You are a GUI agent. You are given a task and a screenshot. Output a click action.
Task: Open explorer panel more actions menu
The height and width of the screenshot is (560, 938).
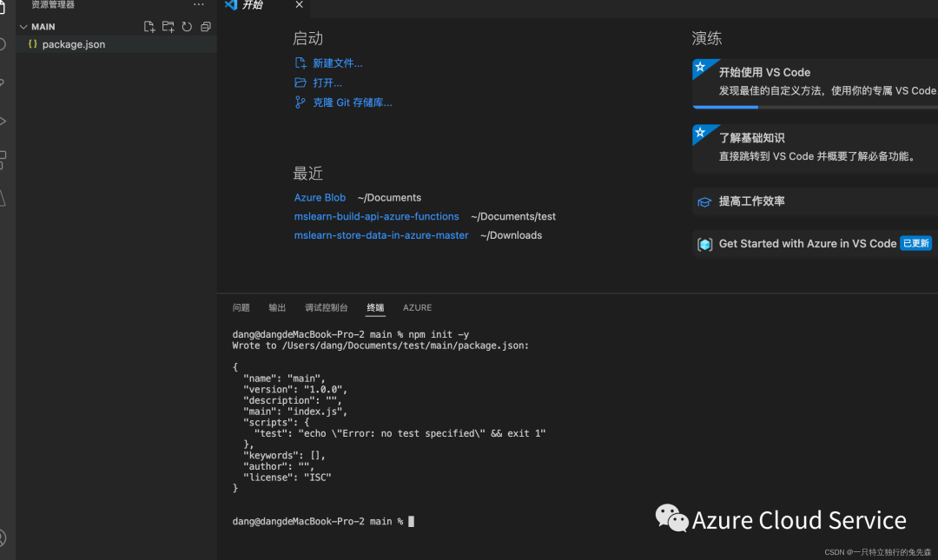pos(199,5)
